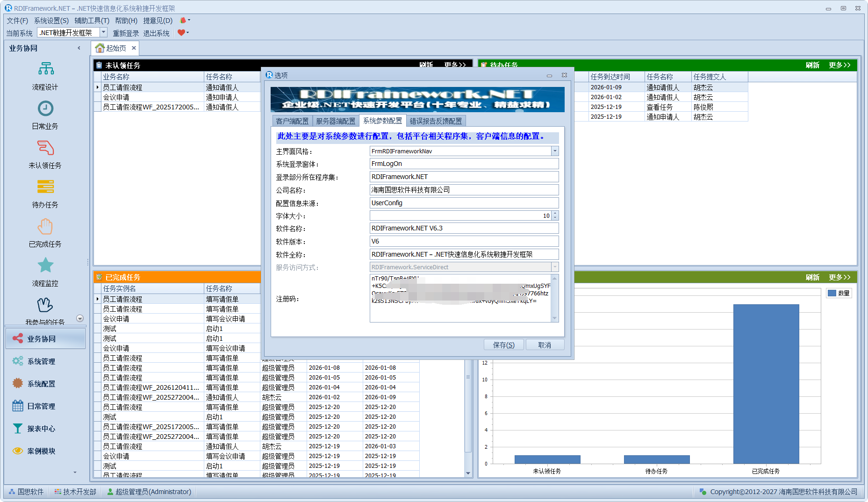
Task: Open the 已完成任务 hand icon
Action: 45,227
